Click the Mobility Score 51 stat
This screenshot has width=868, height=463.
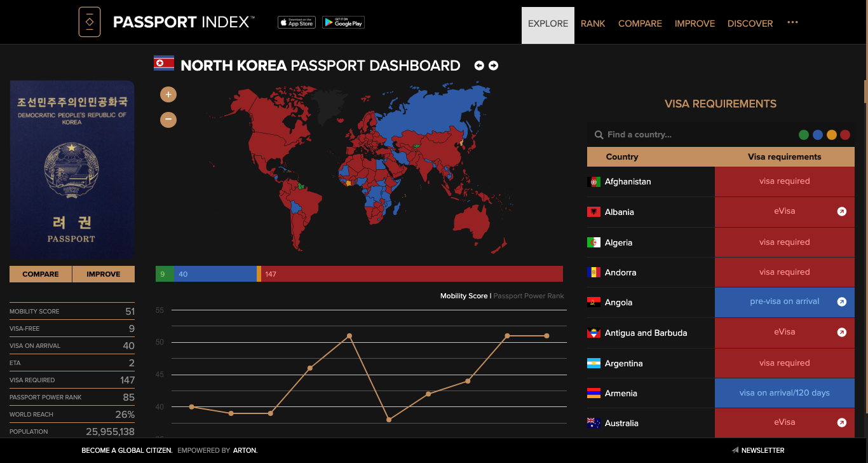(x=72, y=311)
